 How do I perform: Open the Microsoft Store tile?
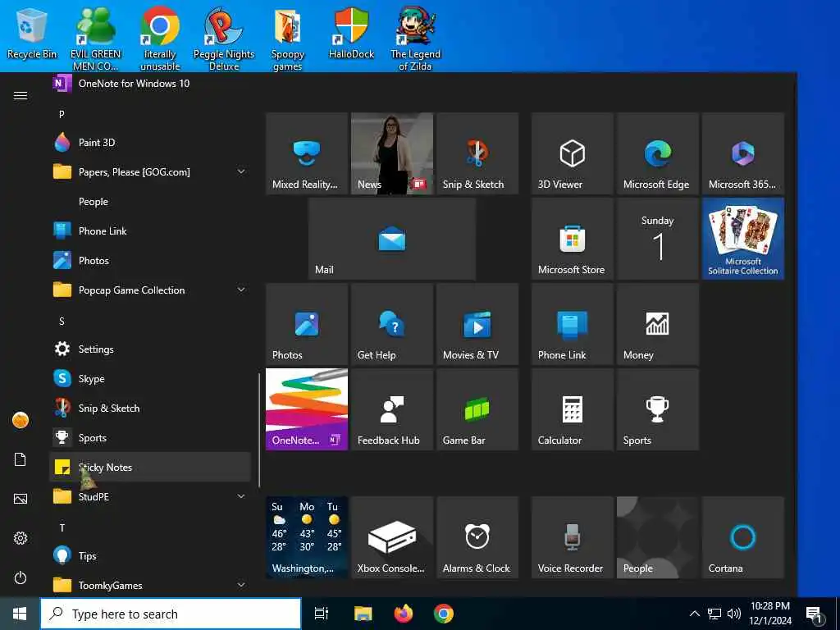(x=572, y=239)
